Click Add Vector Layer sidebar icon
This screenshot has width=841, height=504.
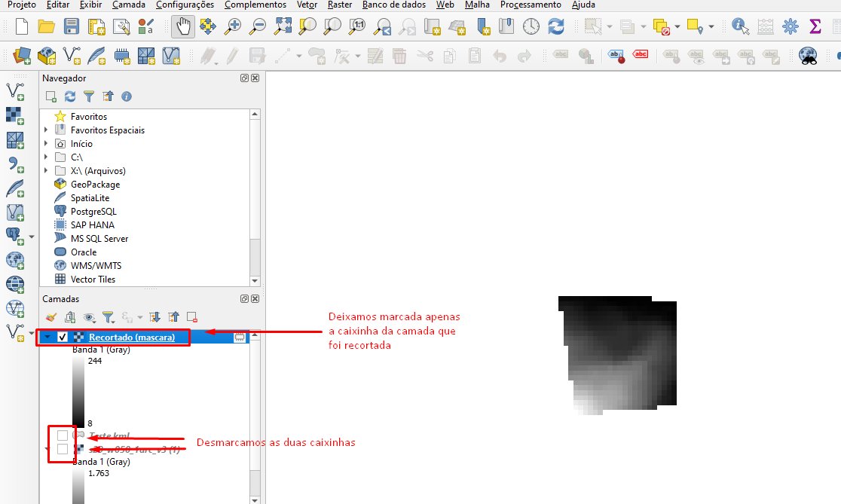[15, 92]
